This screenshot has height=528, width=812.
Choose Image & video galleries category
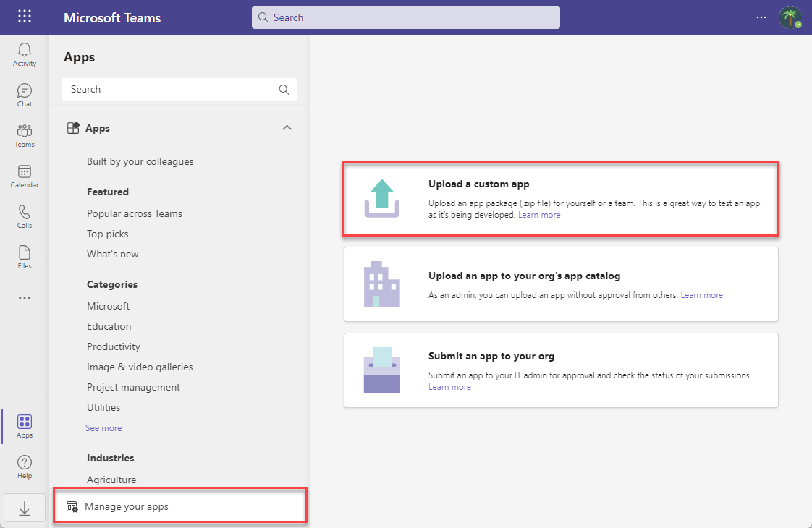click(x=139, y=367)
